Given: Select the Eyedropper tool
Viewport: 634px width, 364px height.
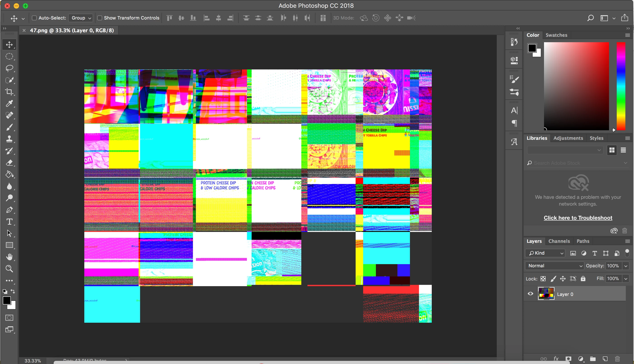Looking at the screenshot, I should point(9,103).
